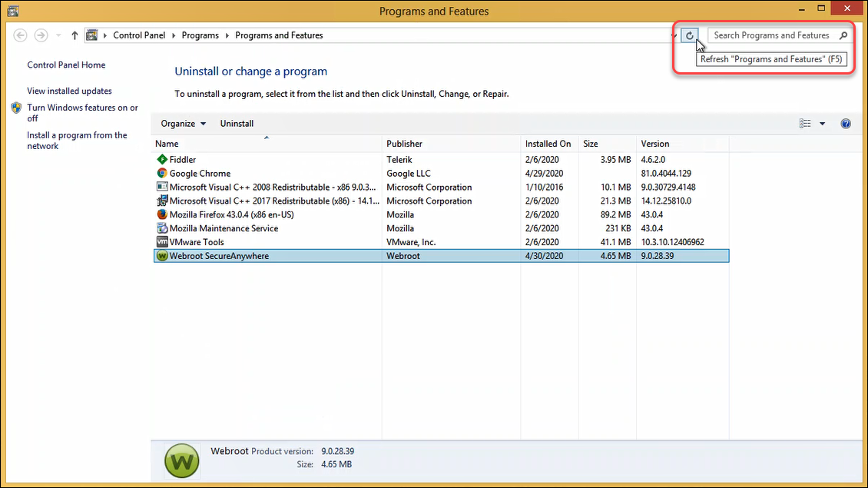868x488 pixels.
Task: Select the Fiddler row
Action: 441,160
